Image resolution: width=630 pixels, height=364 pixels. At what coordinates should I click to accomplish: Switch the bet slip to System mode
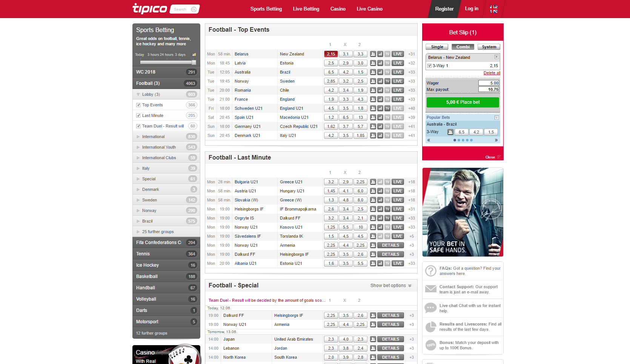(489, 47)
